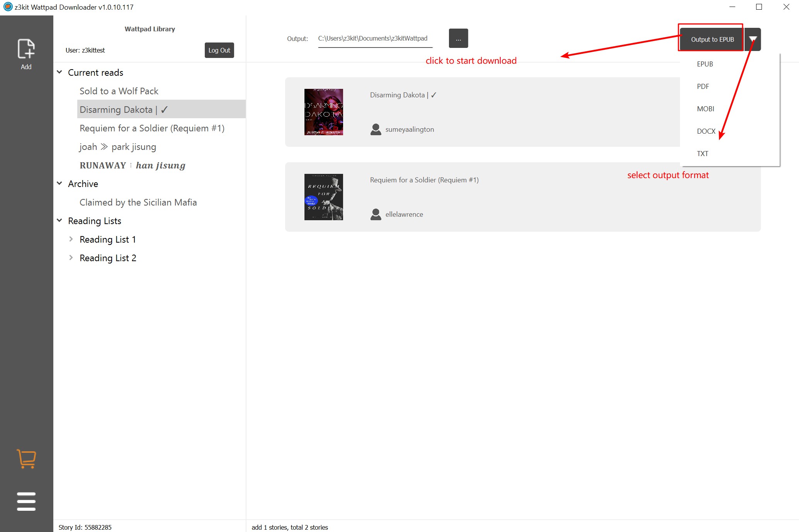Click the output path input field
Image resolution: width=799 pixels, height=532 pixels.
(x=375, y=39)
